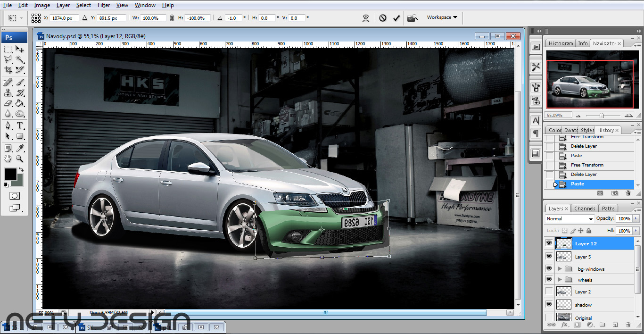
Task: Hide Layer 5 visibility eye
Action: click(x=549, y=257)
